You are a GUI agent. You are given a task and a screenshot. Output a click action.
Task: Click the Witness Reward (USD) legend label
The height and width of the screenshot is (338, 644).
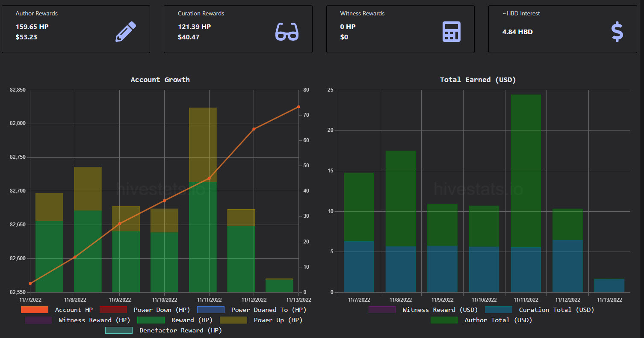440,310
